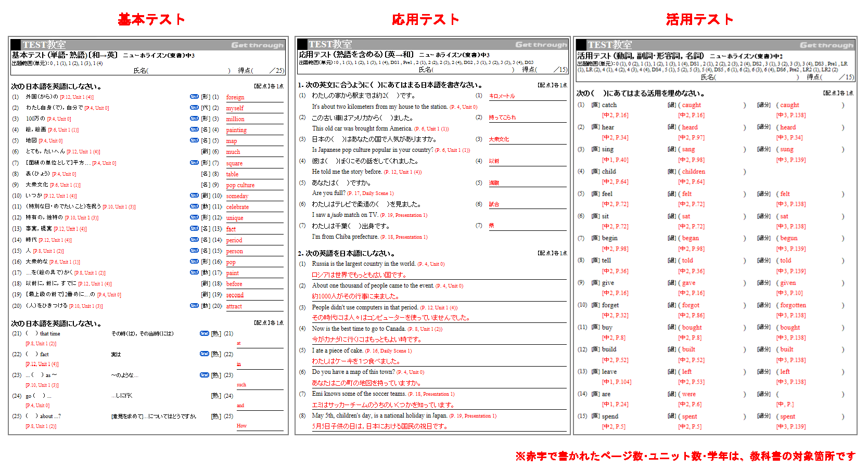Click the 得点 /25 score field
The width and height of the screenshot is (868, 468).
click(261, 71)
